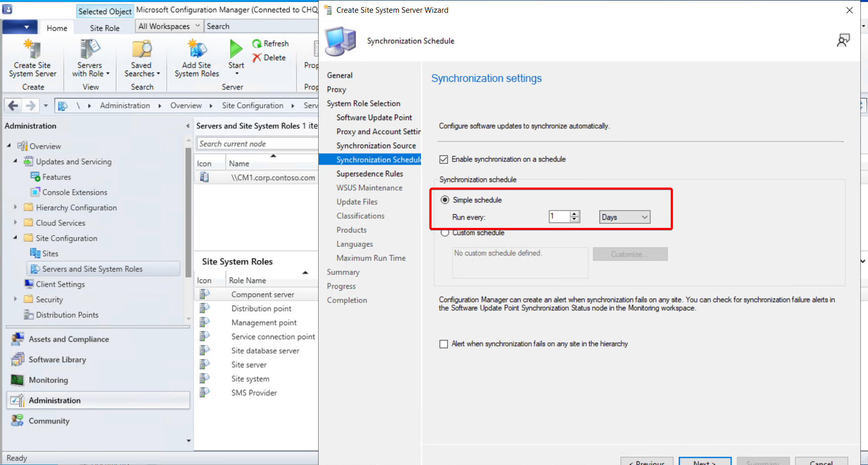The width and height of the screenshot is (868, 465).
Task: Click the Refresh icon in the ribbon
Action: [x=257, y=44]
